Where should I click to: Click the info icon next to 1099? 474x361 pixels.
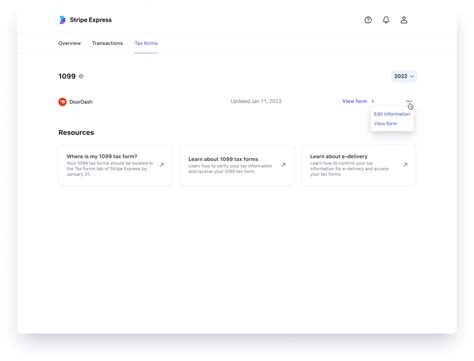tap(81, 76)
